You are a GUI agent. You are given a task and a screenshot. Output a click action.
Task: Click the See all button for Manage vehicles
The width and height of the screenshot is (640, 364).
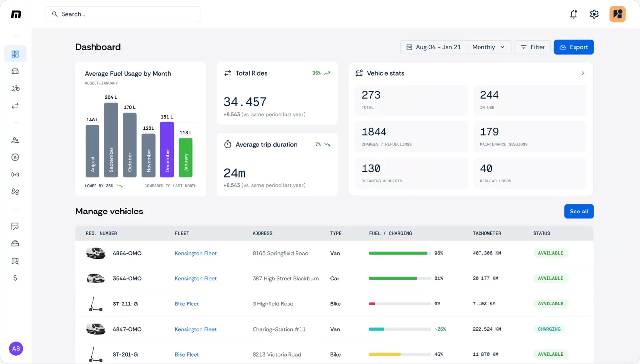click(x=578, y=211)
